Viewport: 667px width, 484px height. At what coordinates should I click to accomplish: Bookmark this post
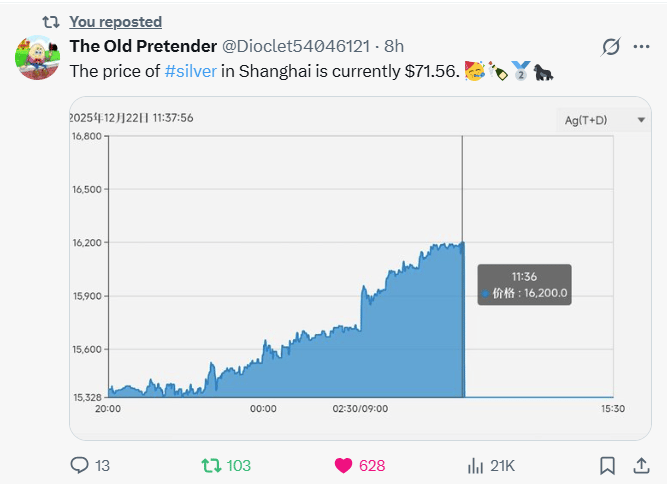[x=607, y=466]
